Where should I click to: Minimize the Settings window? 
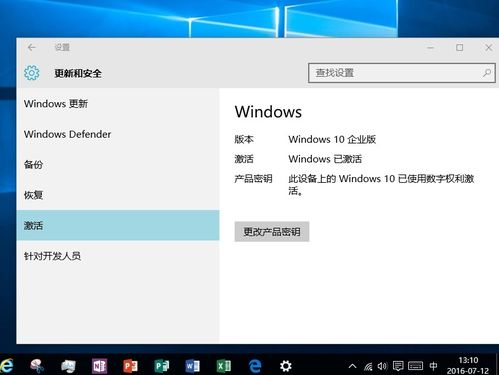point(431,48)
